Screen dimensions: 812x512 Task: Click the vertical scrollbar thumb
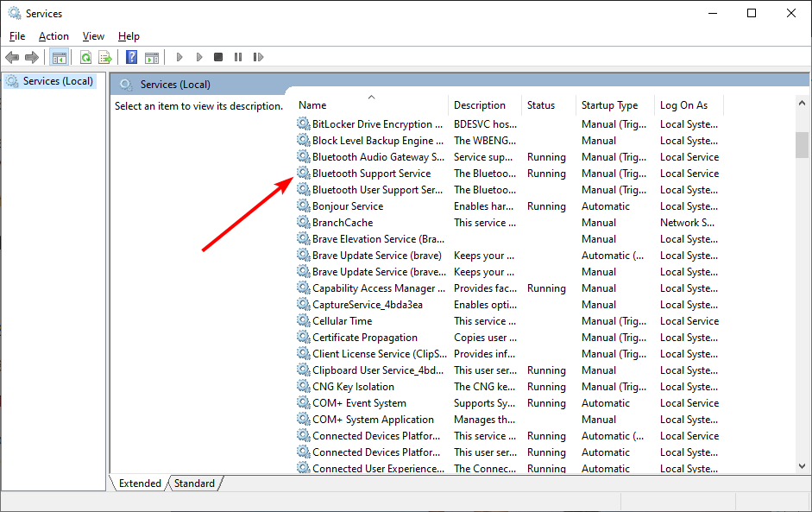click(803, 144)
